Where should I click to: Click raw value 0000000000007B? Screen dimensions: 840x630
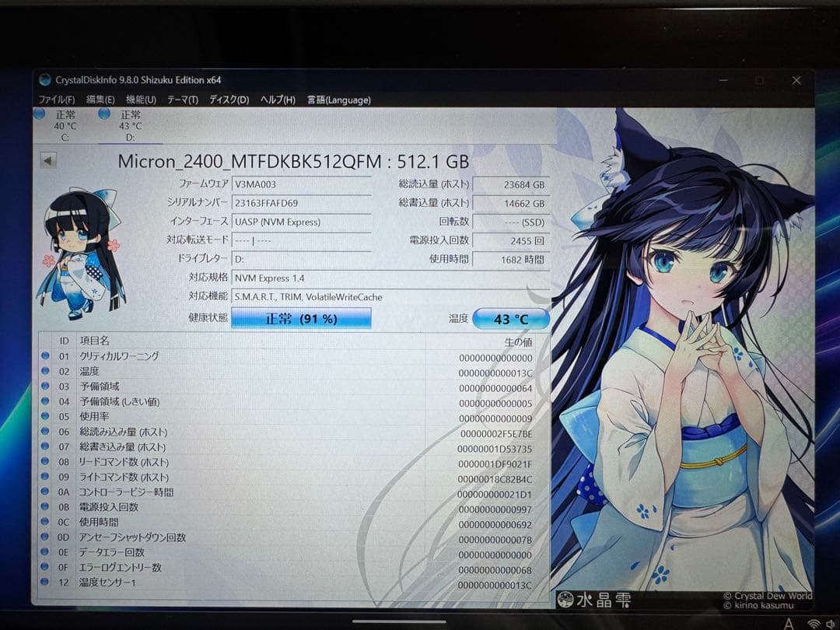495,540
